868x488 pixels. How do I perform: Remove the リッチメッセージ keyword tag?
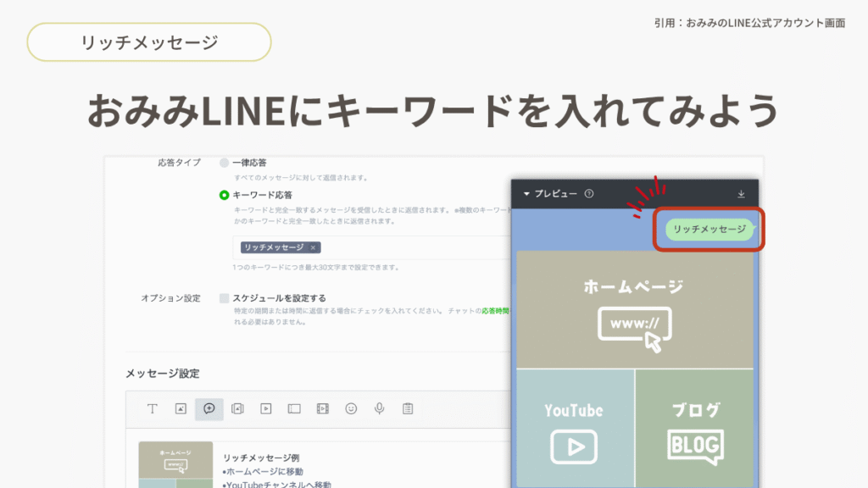coord(313,247)
